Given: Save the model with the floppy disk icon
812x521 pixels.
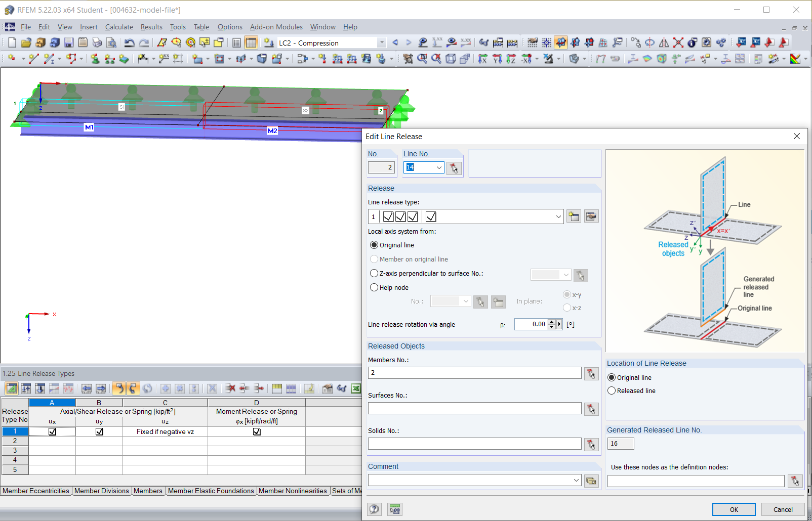Looking at the screenshot, I should click(x=69, y=43).
